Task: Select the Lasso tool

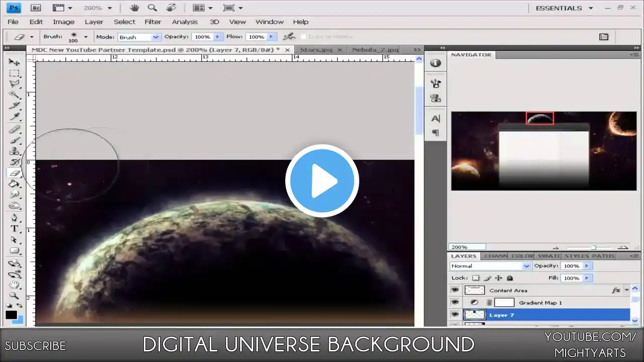Action: tap(14, 83)
